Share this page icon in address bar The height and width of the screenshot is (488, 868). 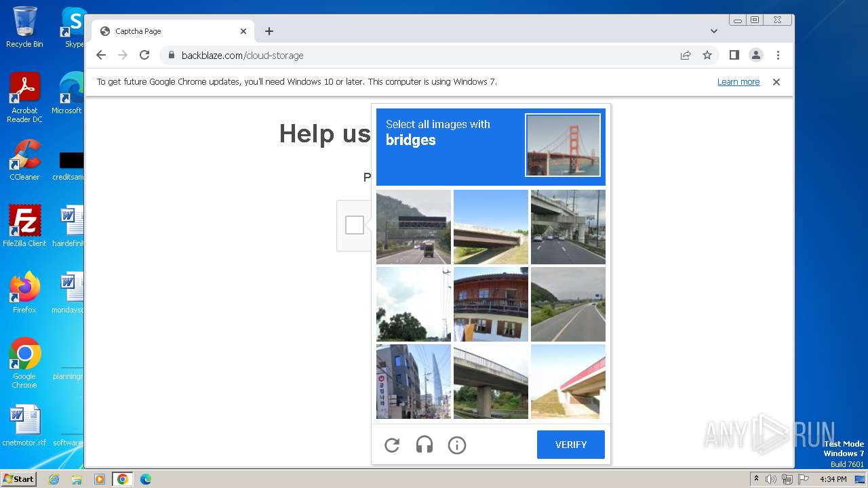pos(686,55)
